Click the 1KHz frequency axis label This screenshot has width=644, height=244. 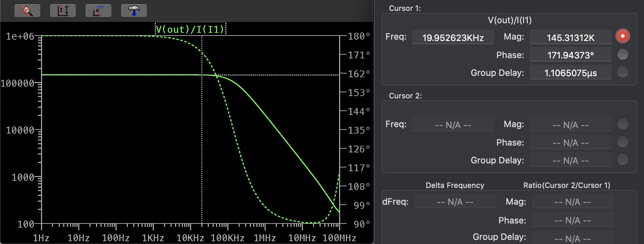point(153,238)
